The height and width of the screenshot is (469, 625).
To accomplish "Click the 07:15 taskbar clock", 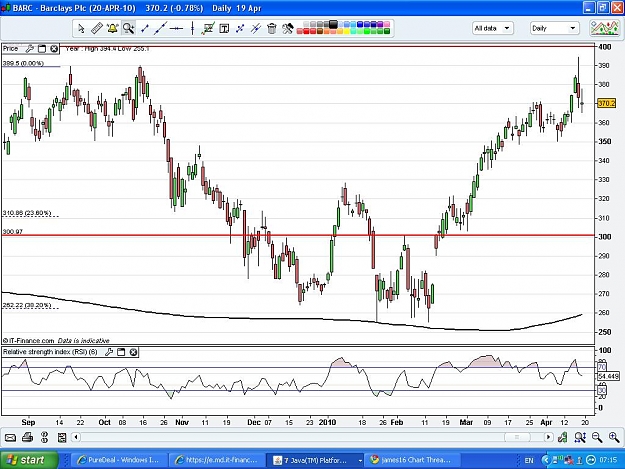I will click(608, 460).
